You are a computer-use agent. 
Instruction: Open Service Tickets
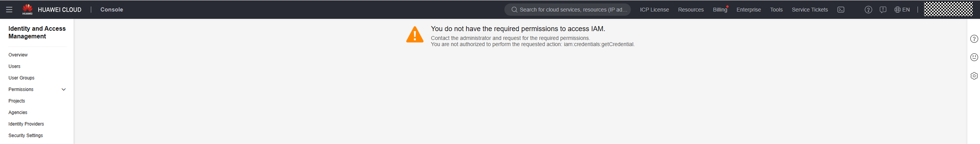click(810, 10)
